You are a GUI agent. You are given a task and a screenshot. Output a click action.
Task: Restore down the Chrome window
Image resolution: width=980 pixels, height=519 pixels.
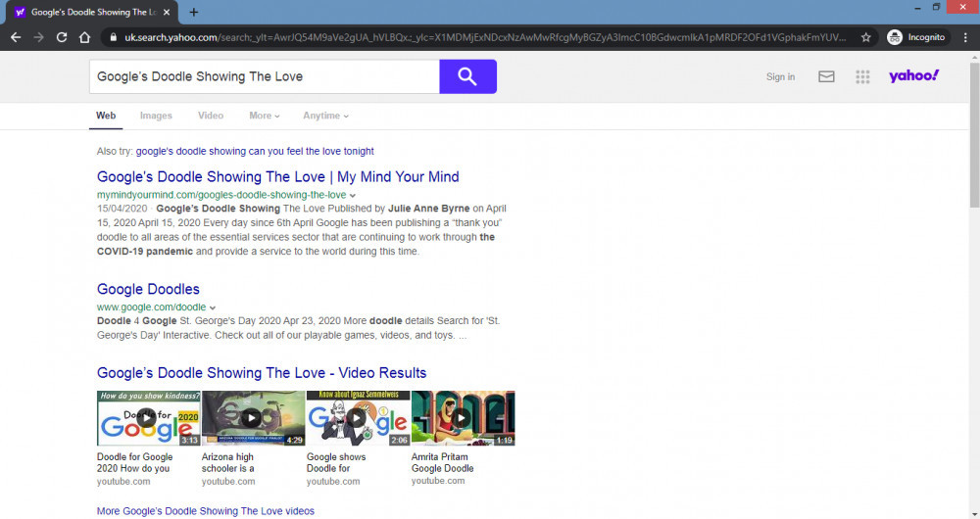pos(936,8)
